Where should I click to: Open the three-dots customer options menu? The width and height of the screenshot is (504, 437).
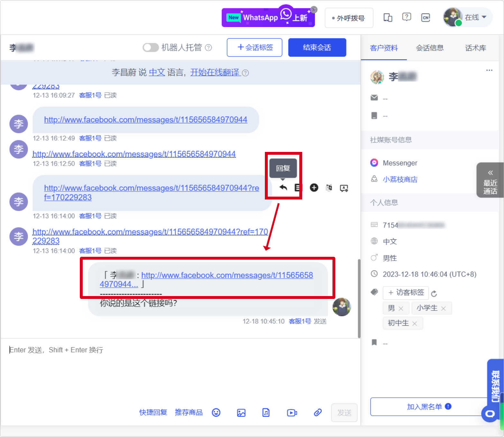pyautogui.click(x=489, y=70)
